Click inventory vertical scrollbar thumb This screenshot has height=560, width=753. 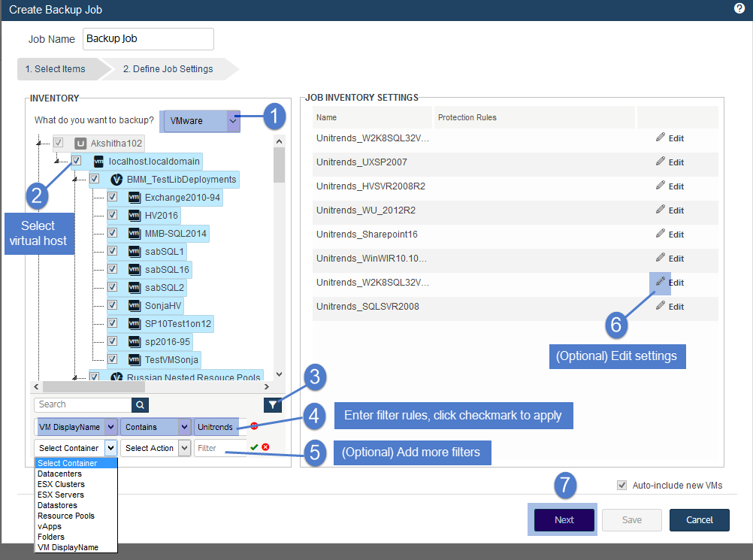tap(279, 165)
